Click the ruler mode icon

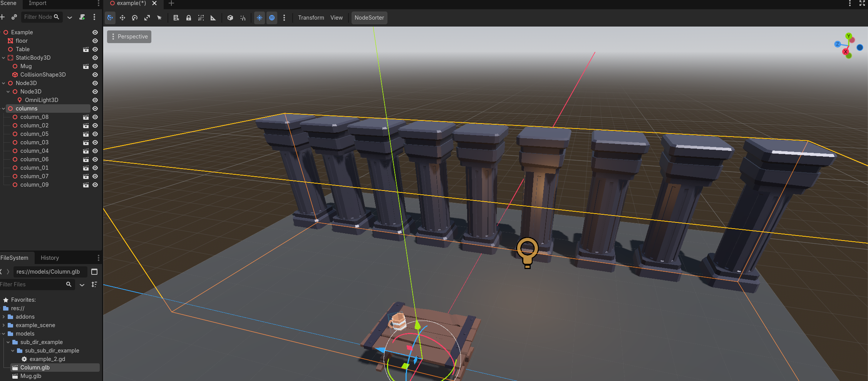(x=213, y=18)
